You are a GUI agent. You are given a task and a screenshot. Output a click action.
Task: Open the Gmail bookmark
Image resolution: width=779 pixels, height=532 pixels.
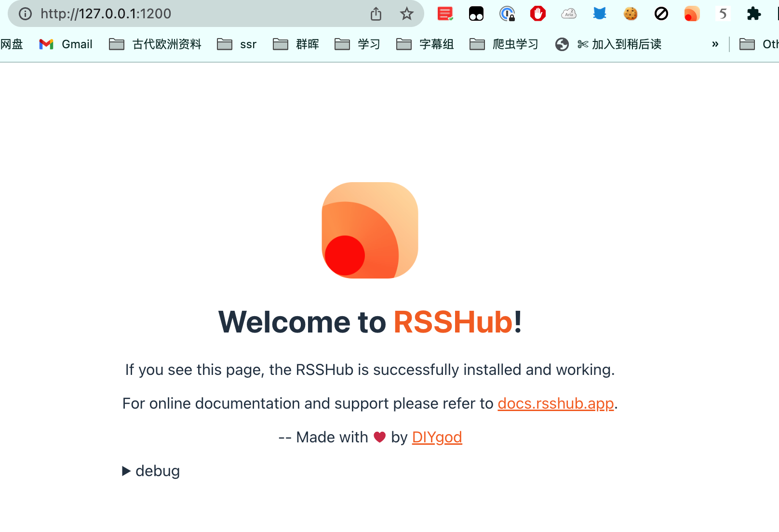pyautogui.click(x=66, y=44)
